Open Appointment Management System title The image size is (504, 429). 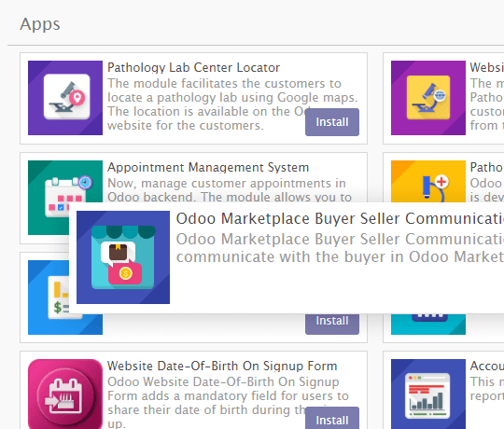[208, 168]
